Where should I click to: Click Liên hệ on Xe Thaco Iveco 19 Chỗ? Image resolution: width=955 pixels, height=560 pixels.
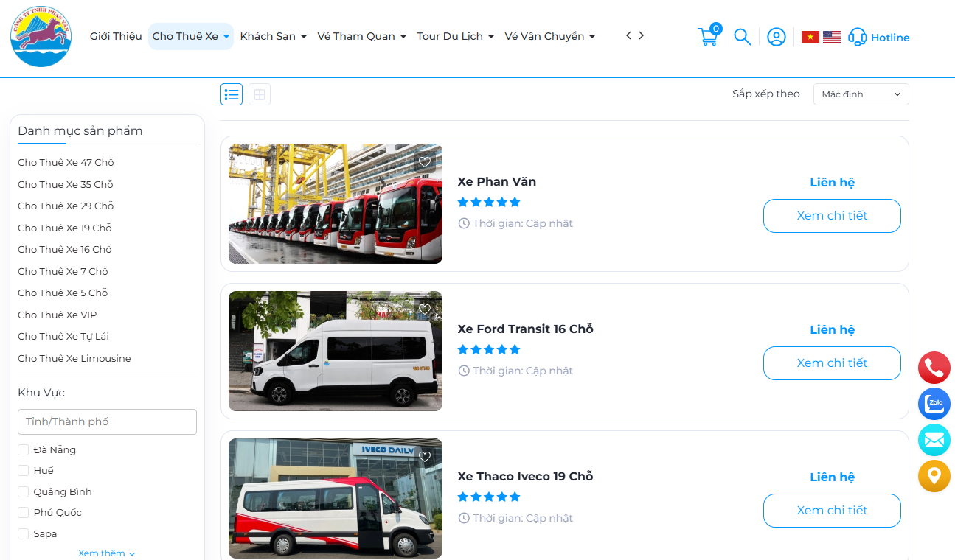[832, 477]
